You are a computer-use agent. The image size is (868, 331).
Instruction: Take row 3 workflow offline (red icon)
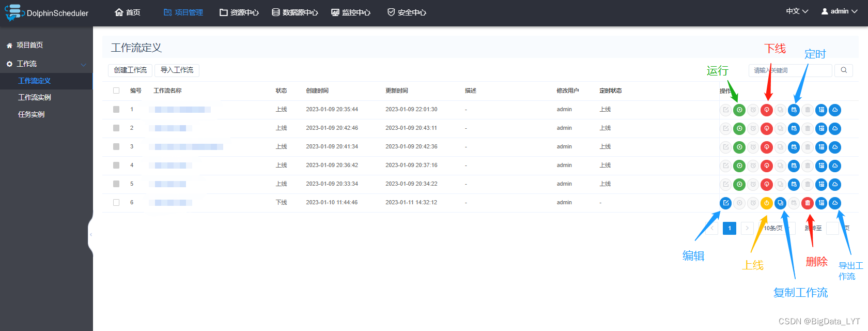tap(767, 147)
